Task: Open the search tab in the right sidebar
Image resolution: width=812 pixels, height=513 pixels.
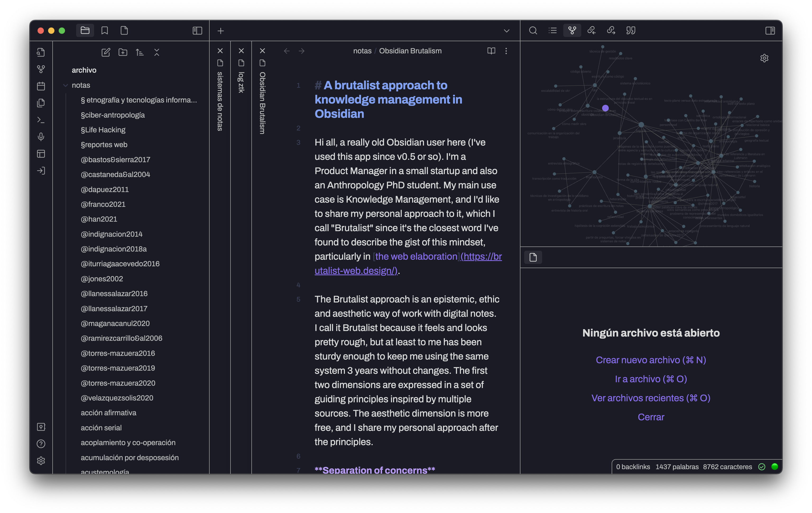Action: (533, 31)
